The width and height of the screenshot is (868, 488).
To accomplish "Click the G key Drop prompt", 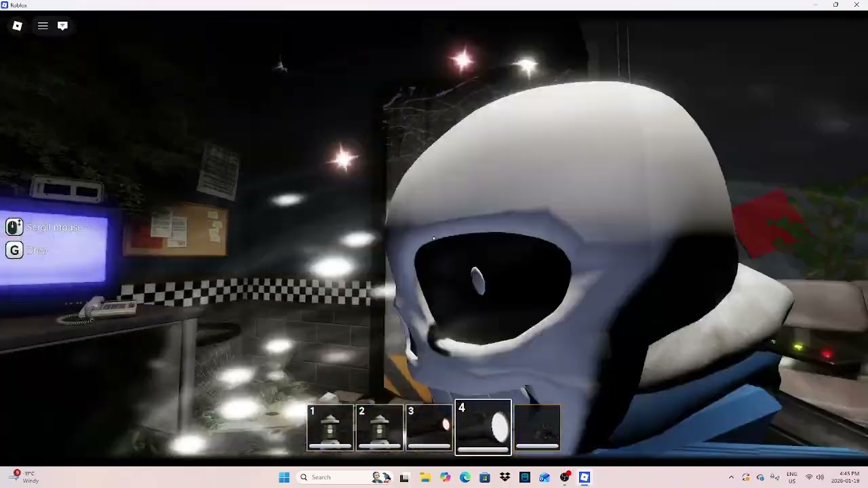I will 27,250.
